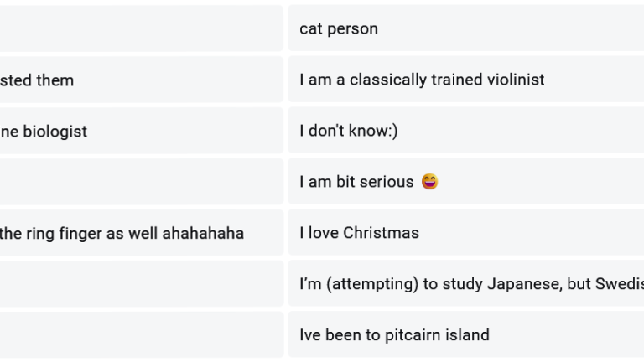Select the blank card left of 'cat person'
The height and width of the screenshot is (362, 644).
[141, 28]
